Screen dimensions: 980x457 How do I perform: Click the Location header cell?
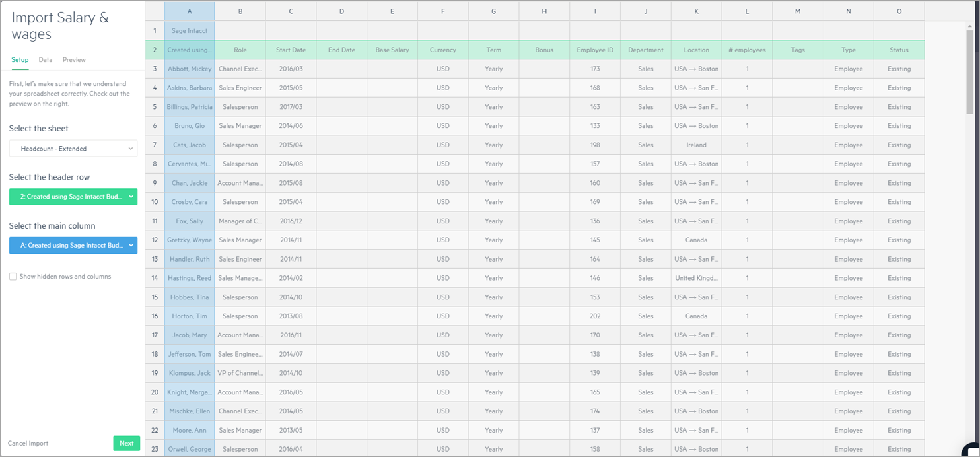(696, 50)
